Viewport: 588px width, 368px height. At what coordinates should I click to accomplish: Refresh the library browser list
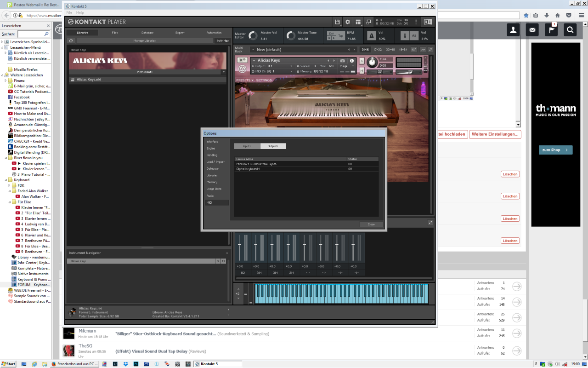tap(71, 40)
